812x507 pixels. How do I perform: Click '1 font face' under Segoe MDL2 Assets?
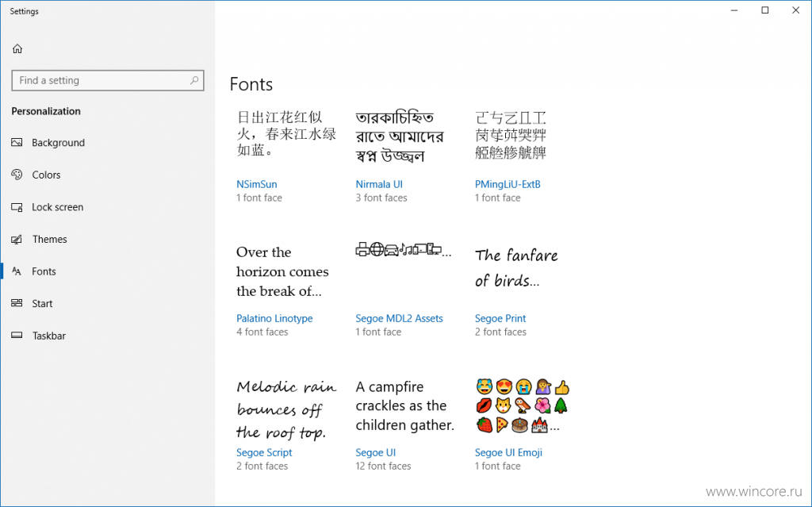point(378,332)
